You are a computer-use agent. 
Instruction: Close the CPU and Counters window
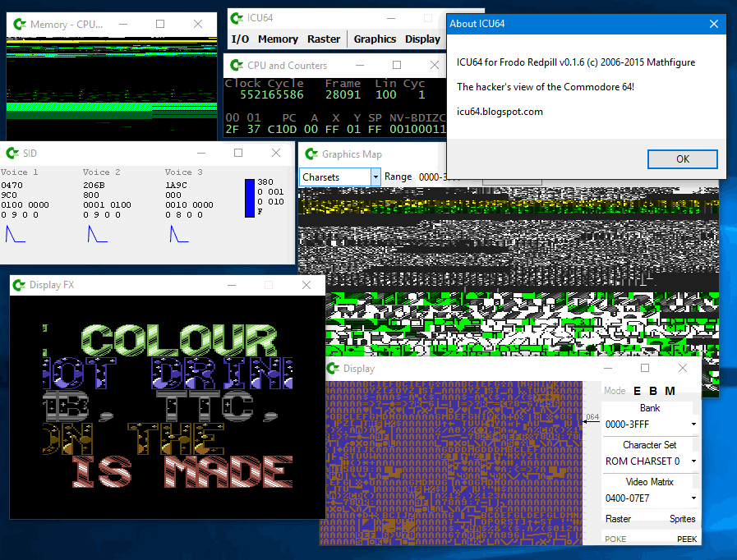pyautogui.click(x=435, y=66)
